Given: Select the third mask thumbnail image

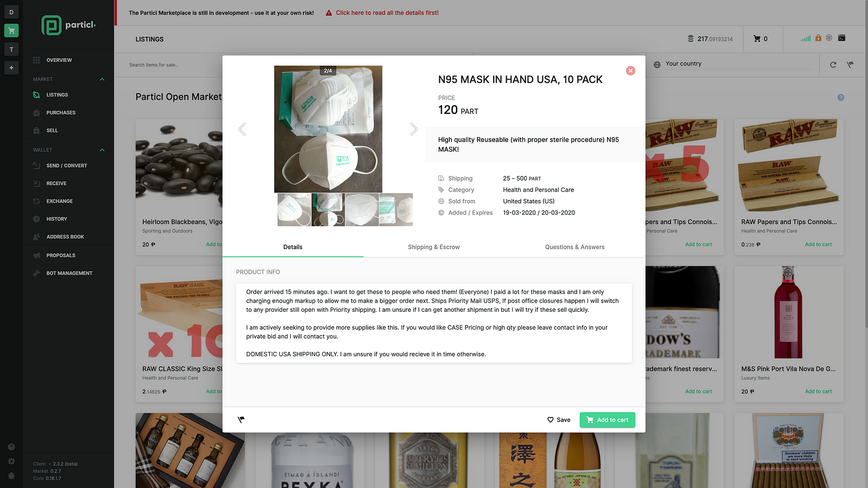Looking at the screenshot, I should pyautogui.click(x=362, y=210).
